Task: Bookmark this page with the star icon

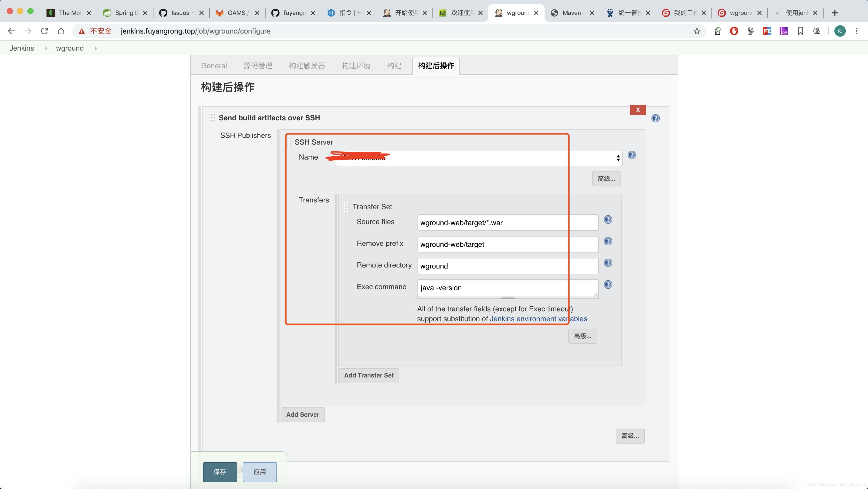Action: click(697, 31)
